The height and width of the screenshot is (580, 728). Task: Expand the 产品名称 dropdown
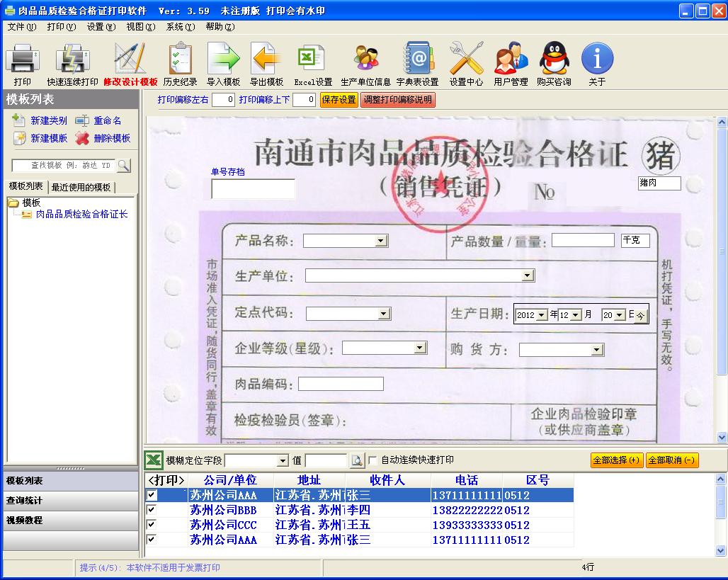coord(381,241)
